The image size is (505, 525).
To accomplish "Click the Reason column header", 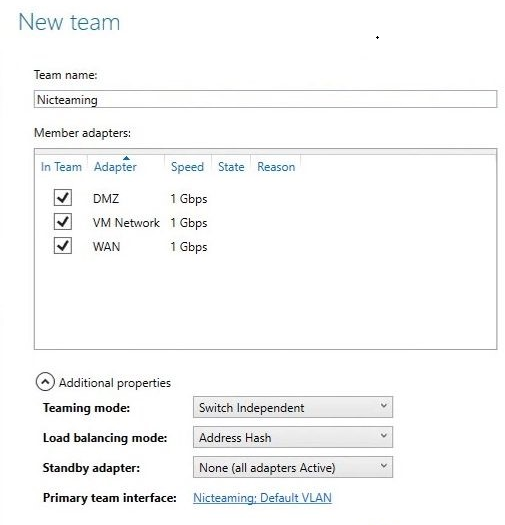I will point(276,167).
